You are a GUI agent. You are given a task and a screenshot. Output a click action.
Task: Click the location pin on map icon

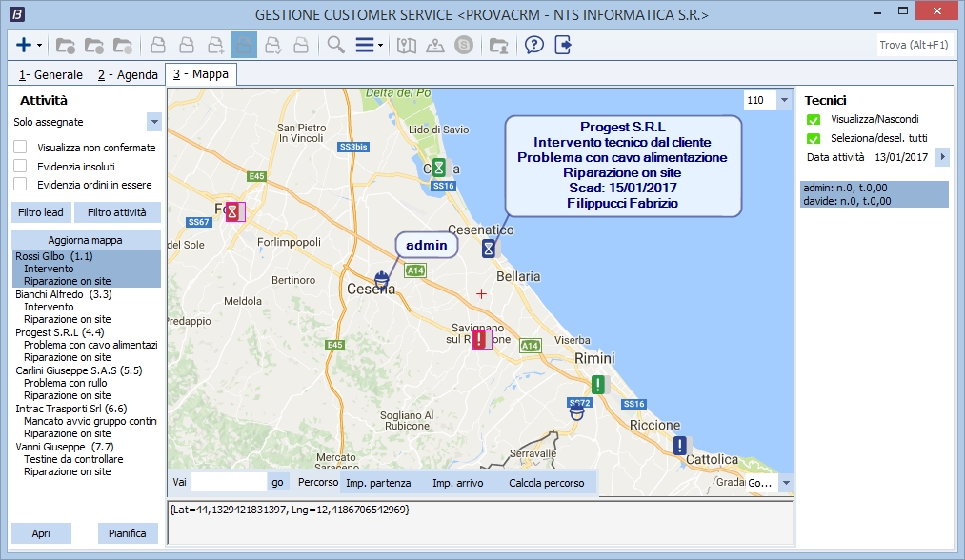click(x=435, y=46)
